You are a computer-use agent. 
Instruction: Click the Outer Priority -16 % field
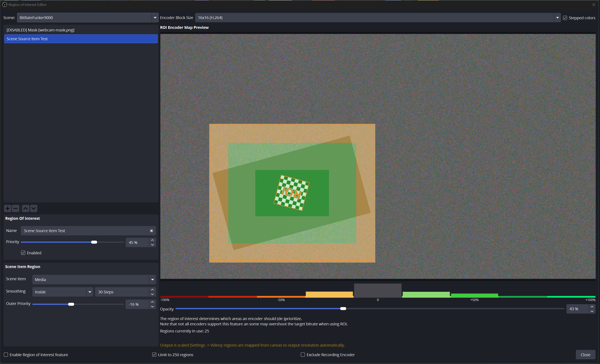tap(137, 304)
